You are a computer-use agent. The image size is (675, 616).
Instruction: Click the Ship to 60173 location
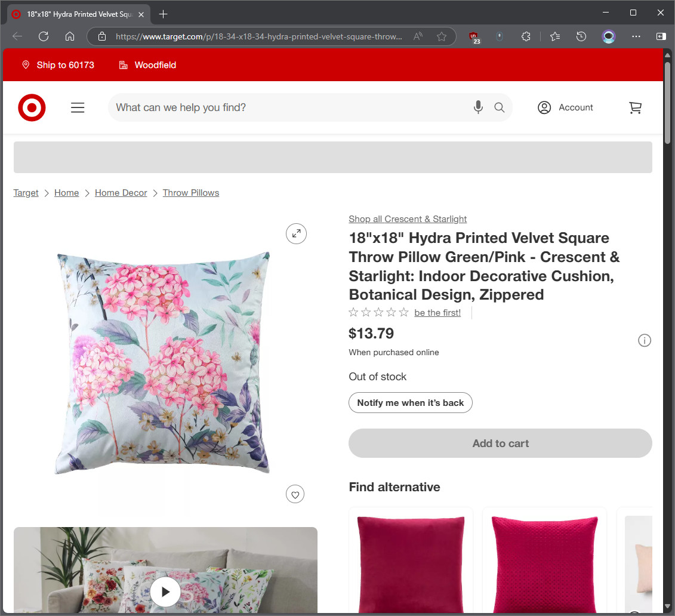click(58, 65)
